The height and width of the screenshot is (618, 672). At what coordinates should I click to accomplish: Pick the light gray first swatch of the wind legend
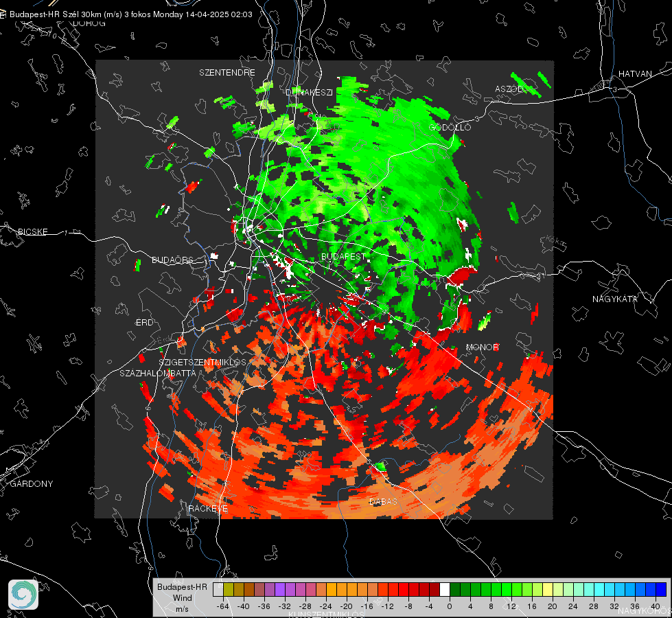(x=218, y=589)
